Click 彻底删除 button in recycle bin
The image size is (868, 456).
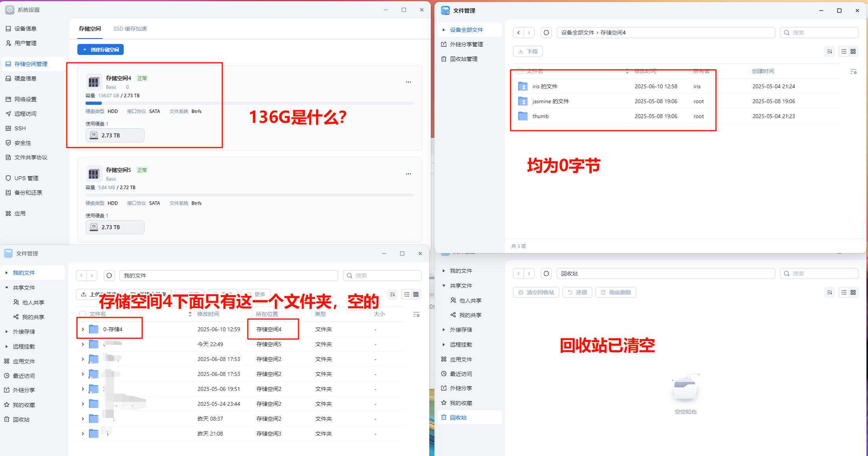point(616,292)
